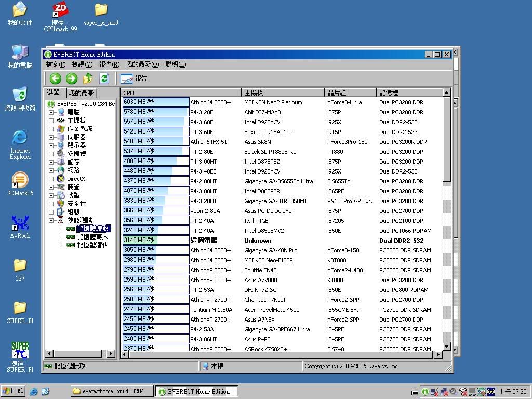This screenshot has width=532, height=399.
Task: Expand the 電腦 tree node
Action: click(51, 112)
